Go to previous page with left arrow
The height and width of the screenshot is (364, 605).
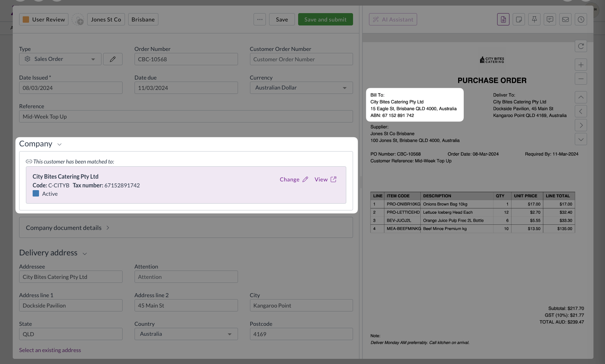point(581,111)
